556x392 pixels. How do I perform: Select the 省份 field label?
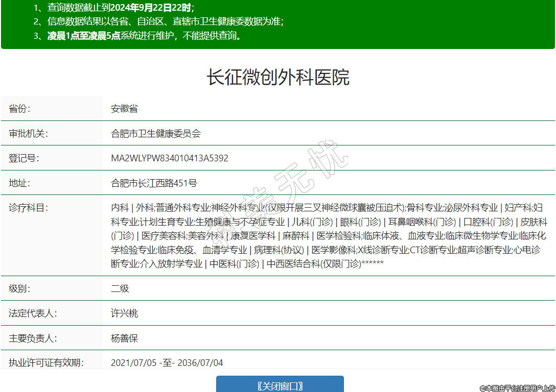(19, 109)
